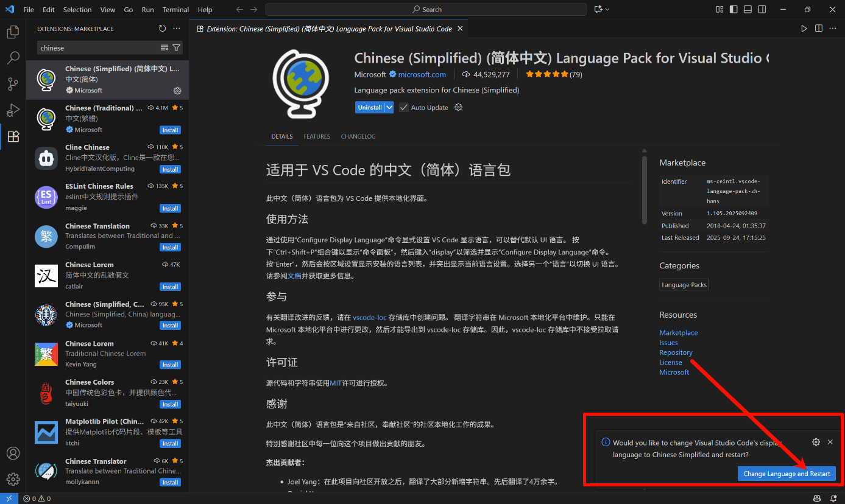This screenshot has width=845, height=504.
Task: Split the editor to the right
Action: (819, 29)
